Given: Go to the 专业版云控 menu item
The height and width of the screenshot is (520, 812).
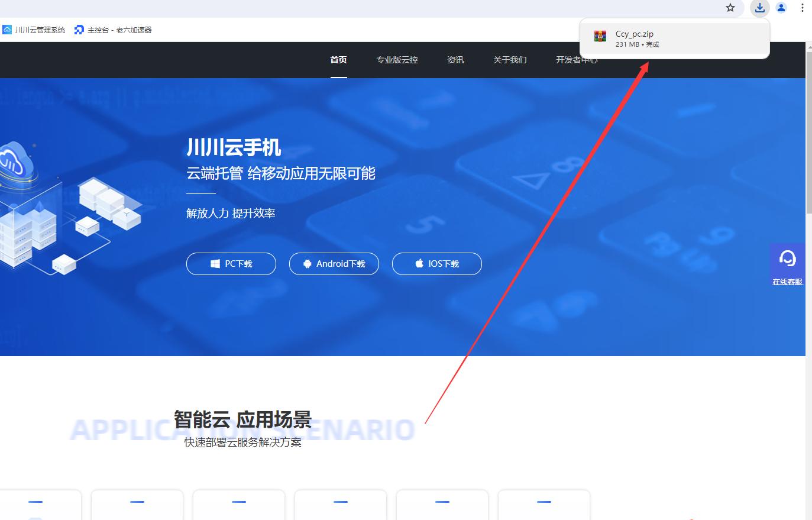Looking at the screenshot, I should [397, 60].
